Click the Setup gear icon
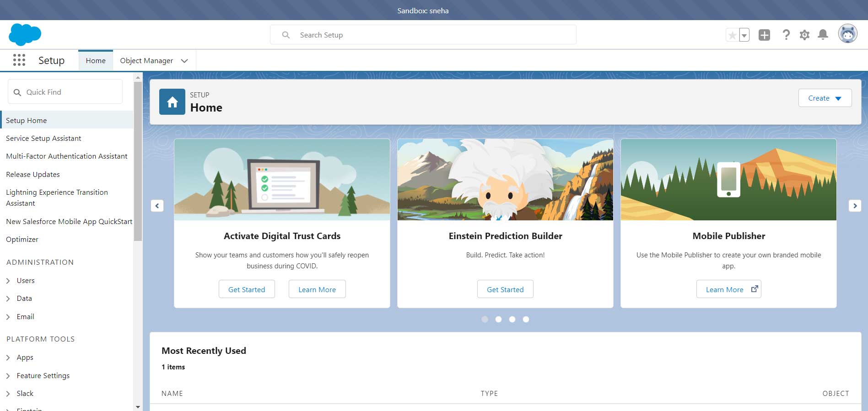This screenshot has width=868, height=411. pos(804,35)
